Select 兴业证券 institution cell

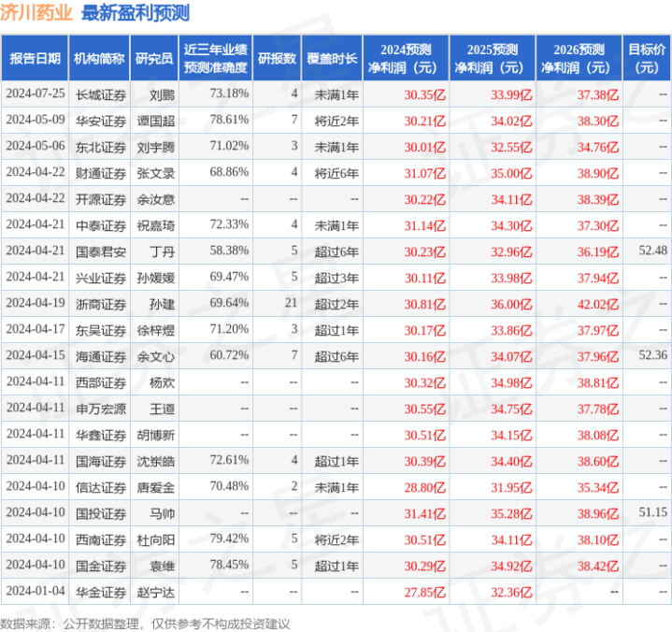tap(101, 279)
